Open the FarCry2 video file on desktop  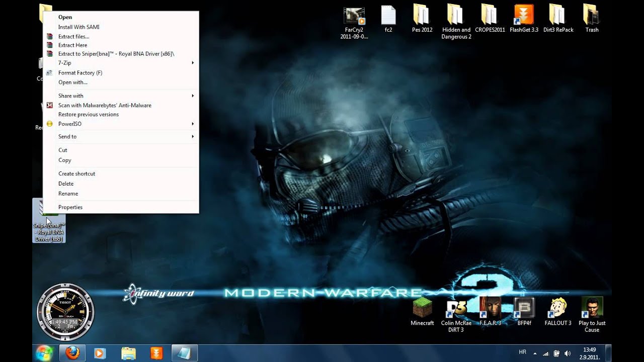click(x=354, y=23)
